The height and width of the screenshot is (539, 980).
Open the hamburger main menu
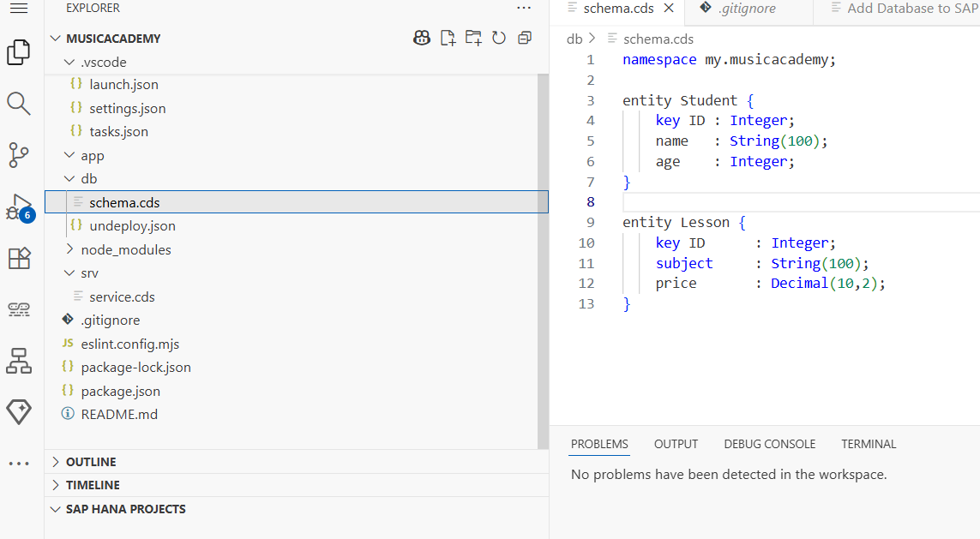click(x=19, y=8)
